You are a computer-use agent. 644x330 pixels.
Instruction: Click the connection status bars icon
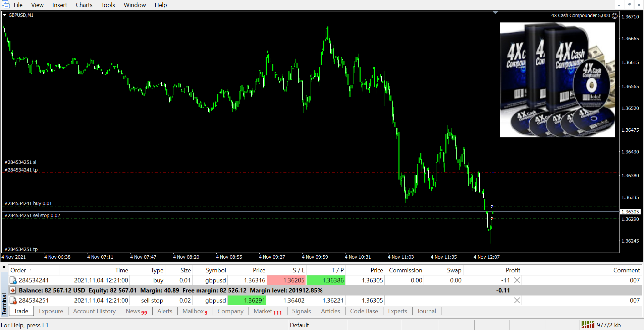point(588,325)
